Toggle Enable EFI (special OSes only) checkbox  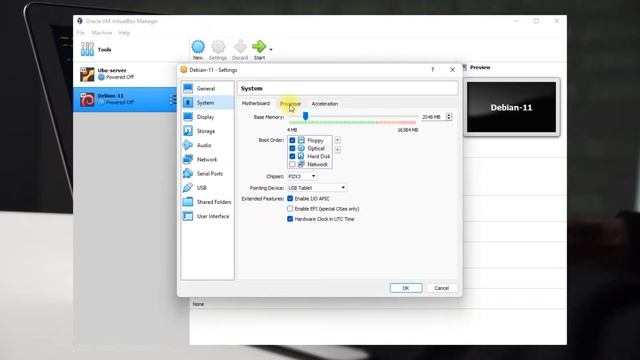coord(290,209)
